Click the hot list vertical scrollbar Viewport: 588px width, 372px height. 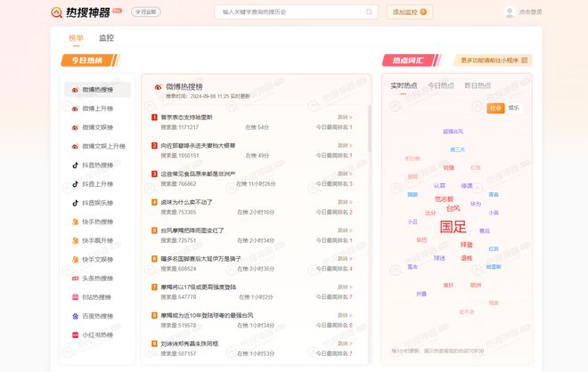click(x=370, y=128)
